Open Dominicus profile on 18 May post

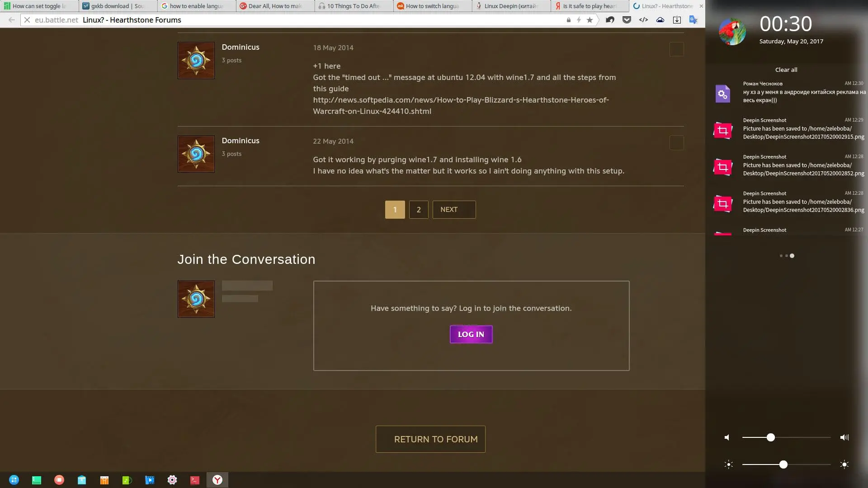241,47
